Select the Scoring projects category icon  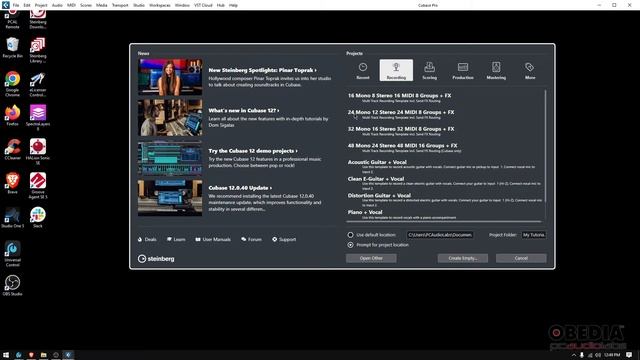pyautogui.click(x=429, y=70)
